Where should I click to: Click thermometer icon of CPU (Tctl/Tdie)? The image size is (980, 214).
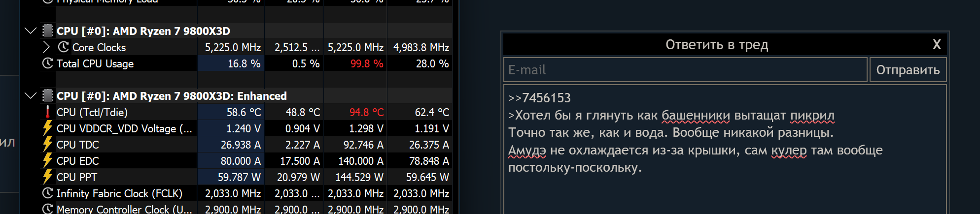[x=47, y=112]
